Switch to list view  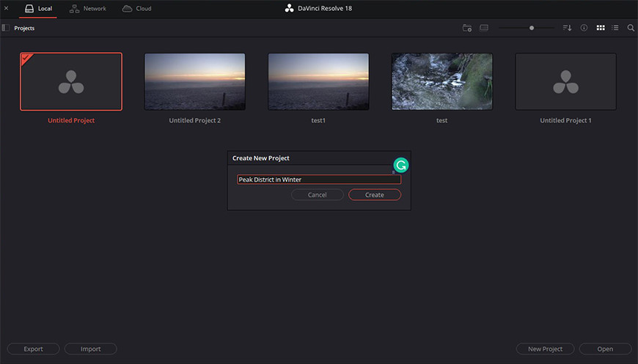[615, 28]
